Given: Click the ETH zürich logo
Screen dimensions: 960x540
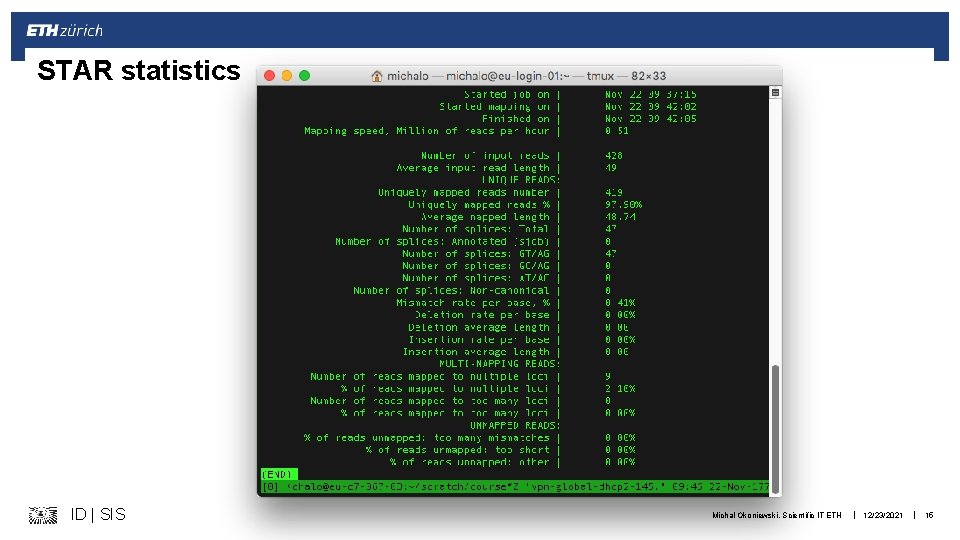Looking at the screenshot, I should pos(64,31).
